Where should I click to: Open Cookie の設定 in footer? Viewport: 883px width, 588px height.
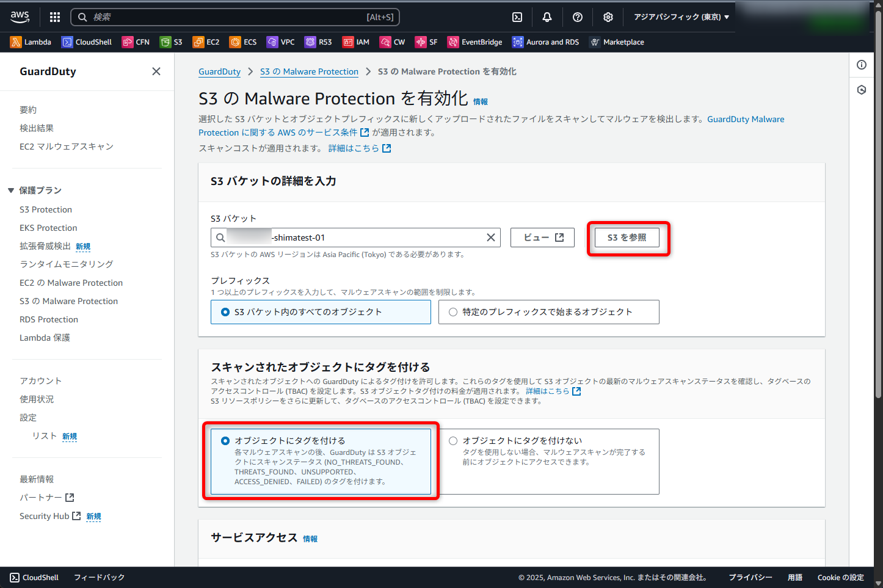[x=841, y=578]
